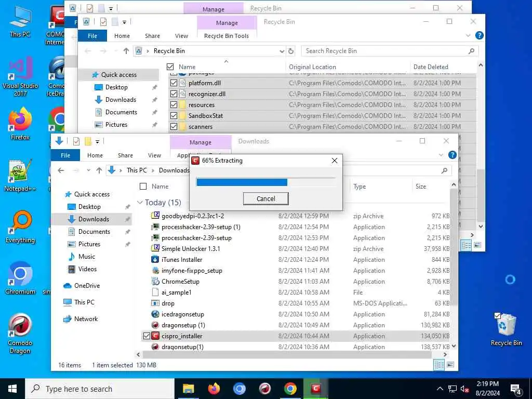Go up one level in Downloads window
The height and width of the screenshot is (399, 532).
coord(99,170)
